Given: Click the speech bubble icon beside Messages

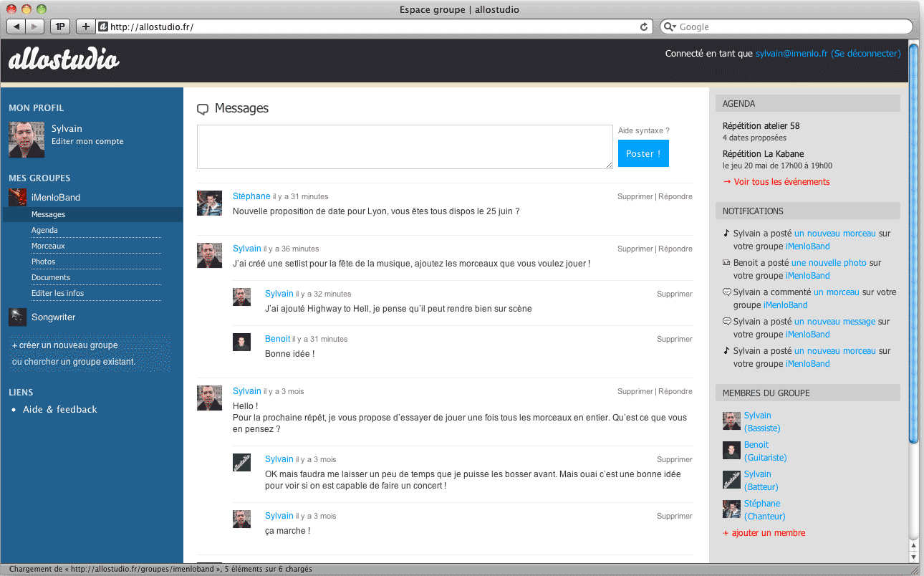Looking at the screenshot, I should coord(203,110).
